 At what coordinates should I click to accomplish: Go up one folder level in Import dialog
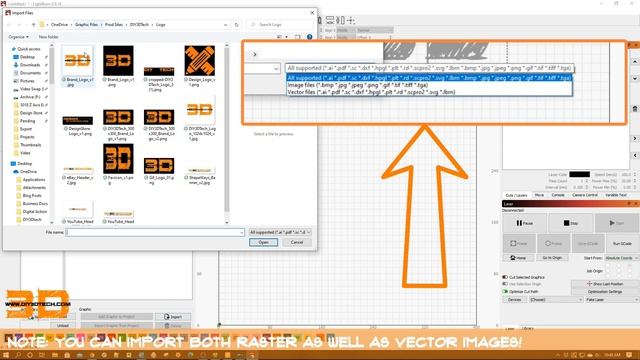(33, 25)
